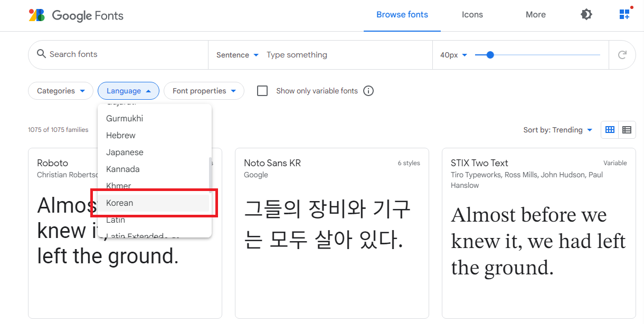644x324 pixels.
Task: Open the Categories dropdown
Action: (x=61, y=91)
